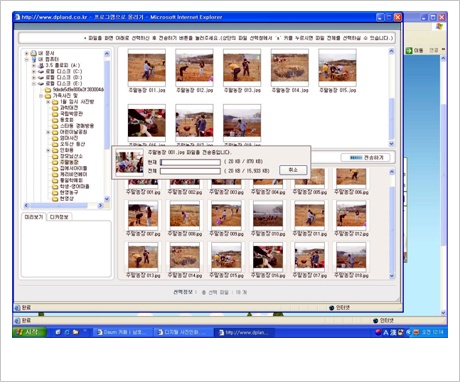Open the language bar A icon in tray
The image size is (460, 382).
click(x=386, y=332)
